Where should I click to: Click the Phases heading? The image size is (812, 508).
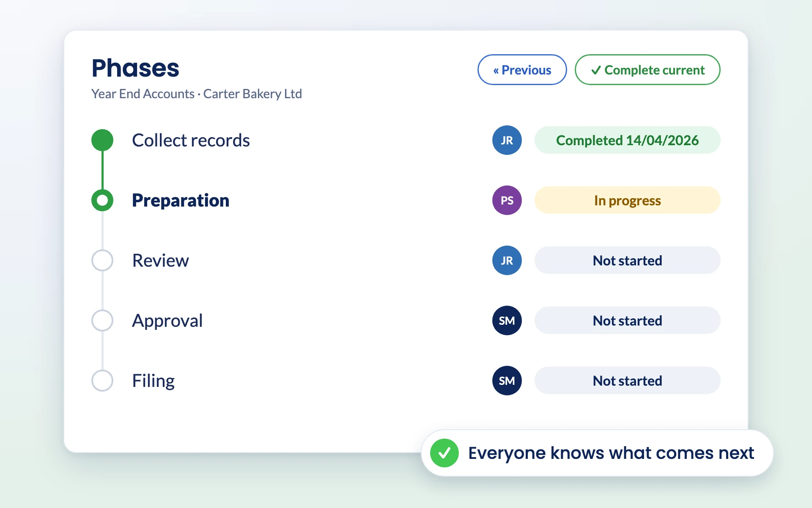point(135,68)
